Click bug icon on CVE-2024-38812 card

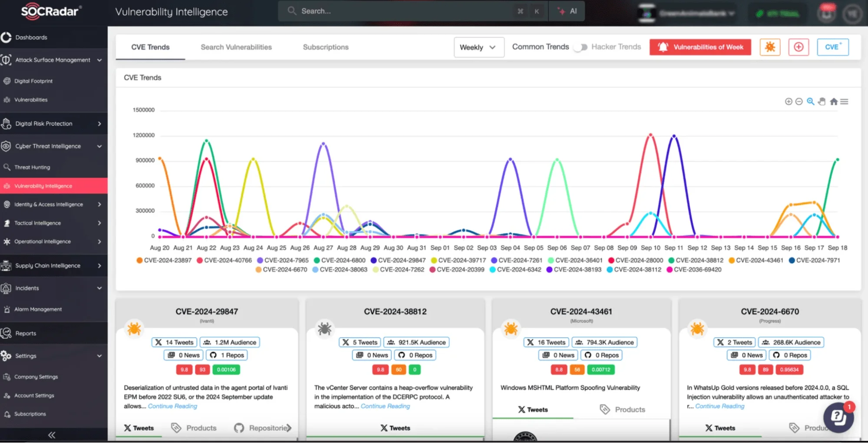tap(324, 328)
